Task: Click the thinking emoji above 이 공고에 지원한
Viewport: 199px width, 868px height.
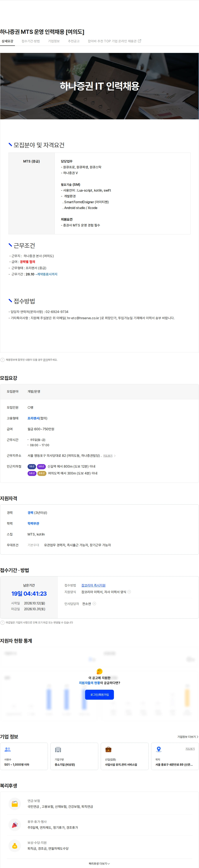Action: [99, 671]
